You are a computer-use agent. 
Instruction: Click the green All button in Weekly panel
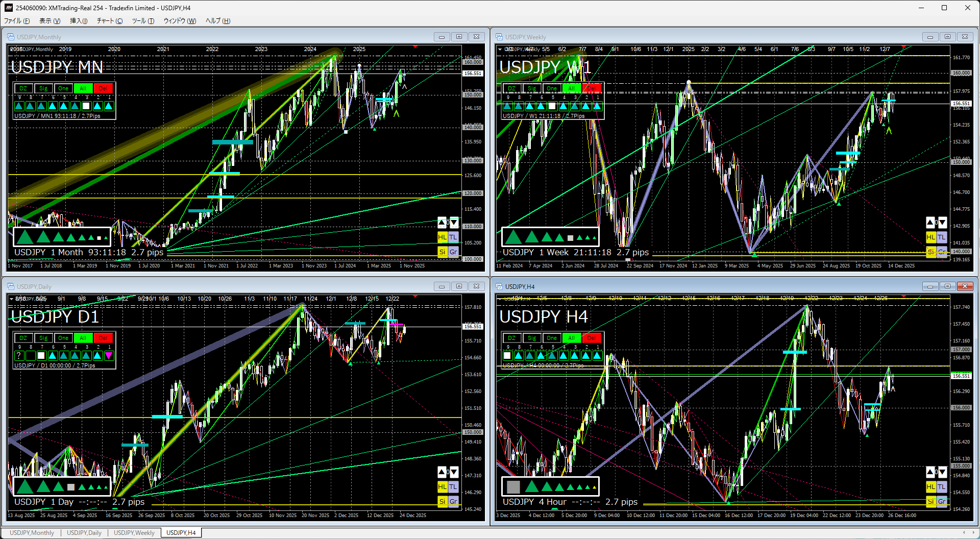tap(571, 88)
